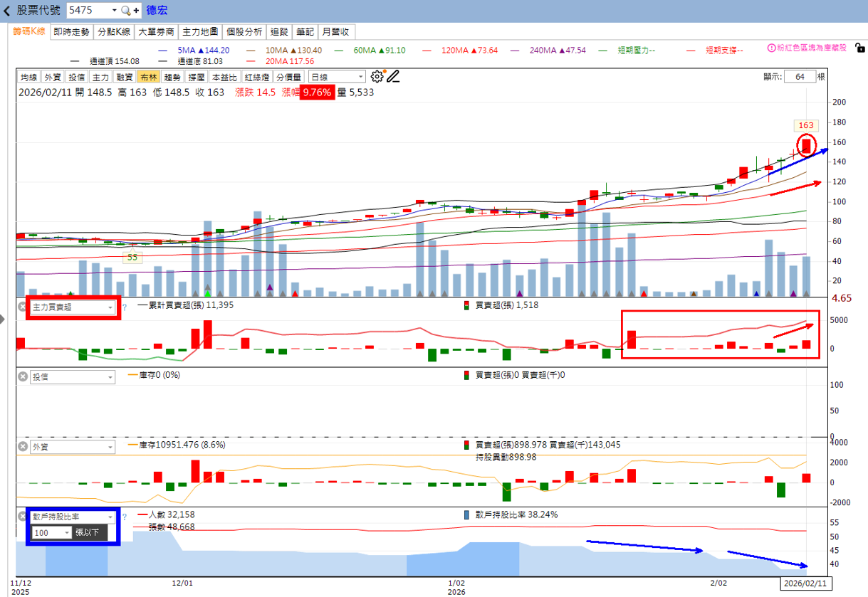Image resolution: width=868 pixels, height=597 pixels.
Task: Click the 張以下 label button
Action: click(90, 532)
